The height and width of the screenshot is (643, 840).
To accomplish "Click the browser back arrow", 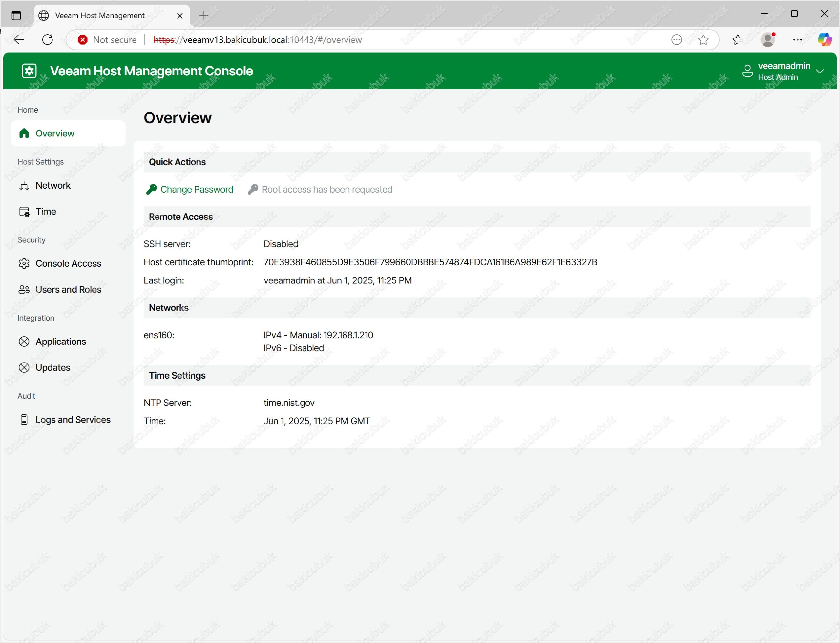I will click(18, 39).
